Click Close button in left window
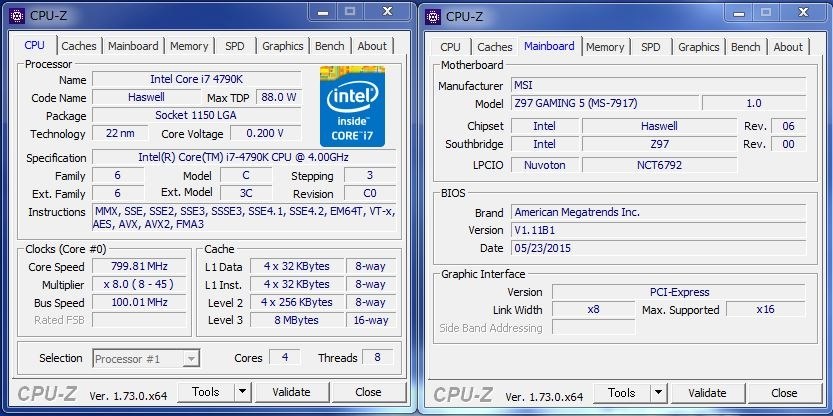The image size is (833, 416). pos(368,392)
